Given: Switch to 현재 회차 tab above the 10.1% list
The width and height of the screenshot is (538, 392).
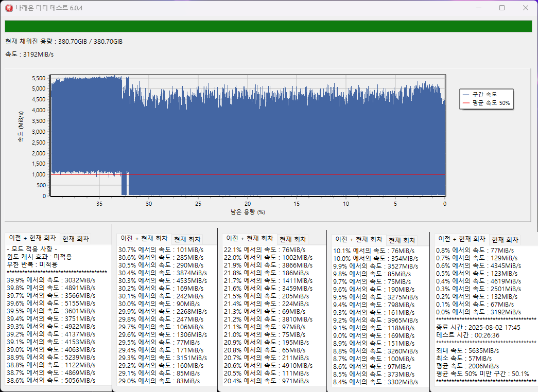Looking at the screenshot, I should point(402,240).
